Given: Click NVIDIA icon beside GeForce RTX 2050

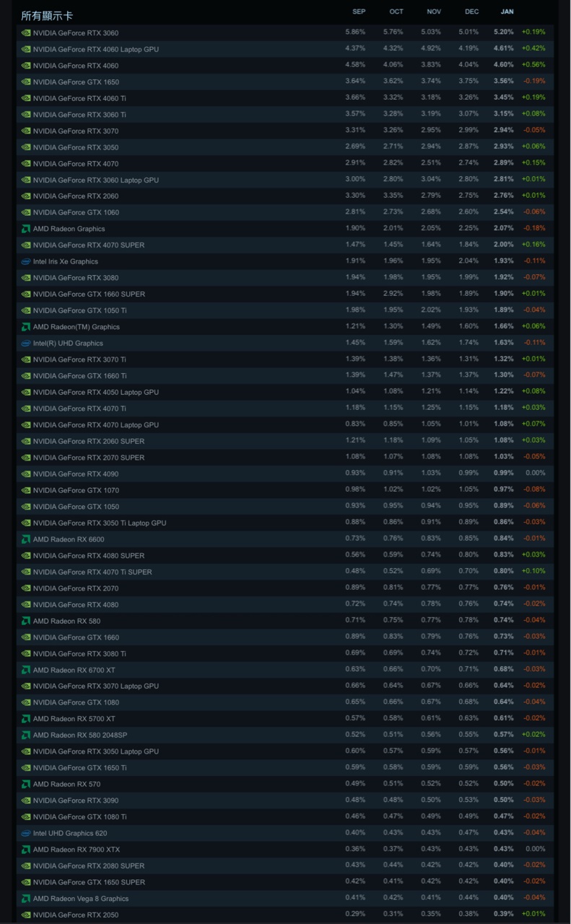Looking at the screenshot, I should pos(26,915).
